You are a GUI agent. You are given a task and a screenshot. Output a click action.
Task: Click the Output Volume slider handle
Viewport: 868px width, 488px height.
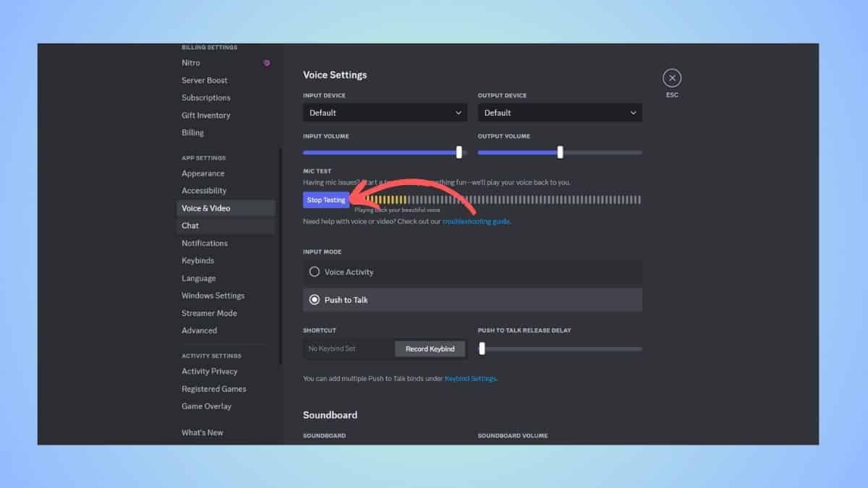click(560, 152)
